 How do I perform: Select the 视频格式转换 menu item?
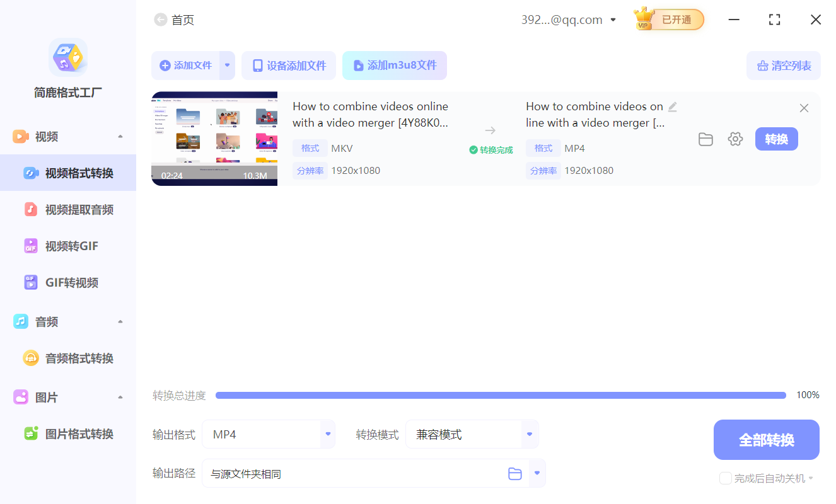tap(68, 173)
